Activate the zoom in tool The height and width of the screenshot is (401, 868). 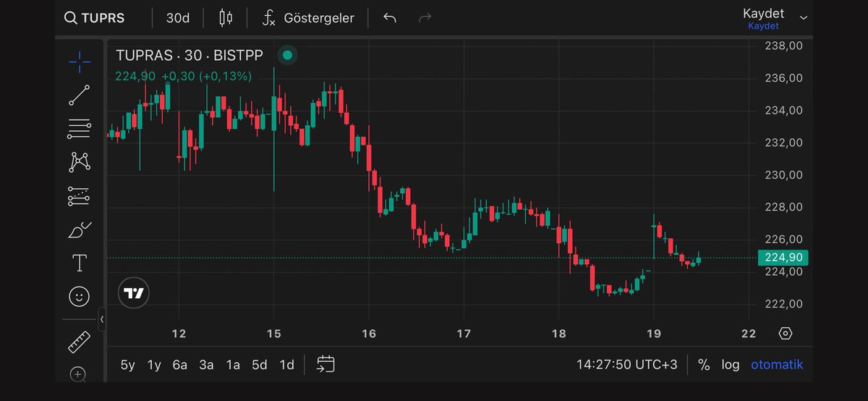[x=78, y=374]
